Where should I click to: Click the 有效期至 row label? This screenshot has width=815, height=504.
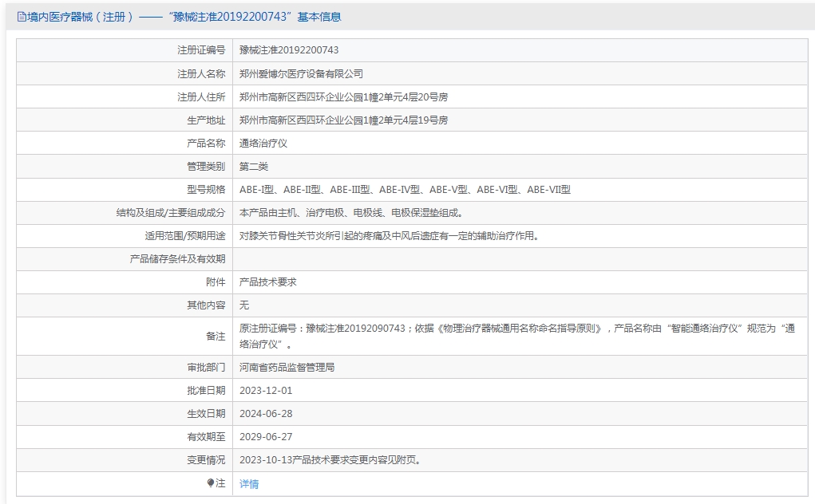207,437
